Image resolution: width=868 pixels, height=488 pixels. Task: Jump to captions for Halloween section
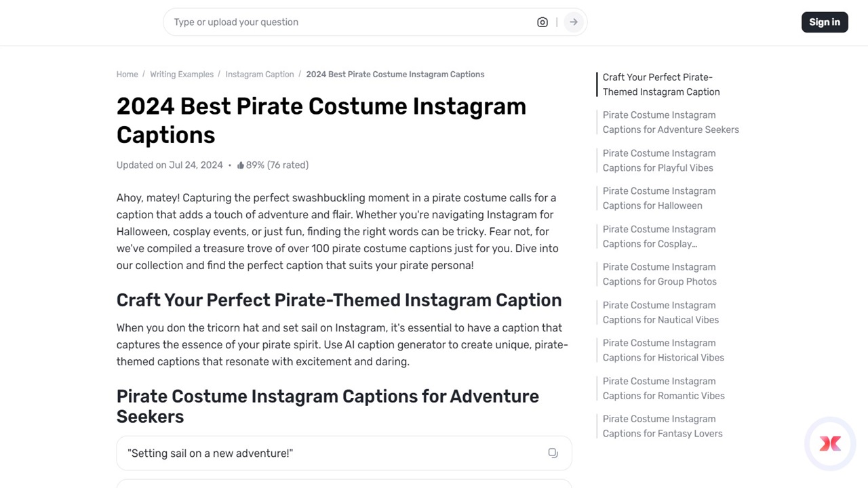(x=658, y=198)
